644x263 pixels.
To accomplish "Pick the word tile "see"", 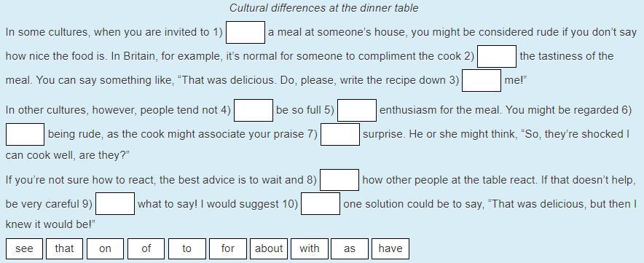I will (x=24, y=248).
